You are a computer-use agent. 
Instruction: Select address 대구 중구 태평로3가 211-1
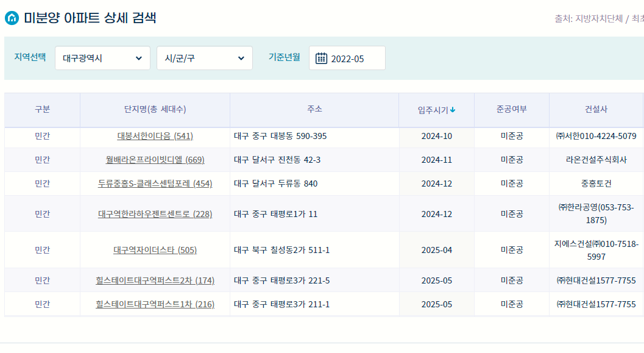[281, 304]
